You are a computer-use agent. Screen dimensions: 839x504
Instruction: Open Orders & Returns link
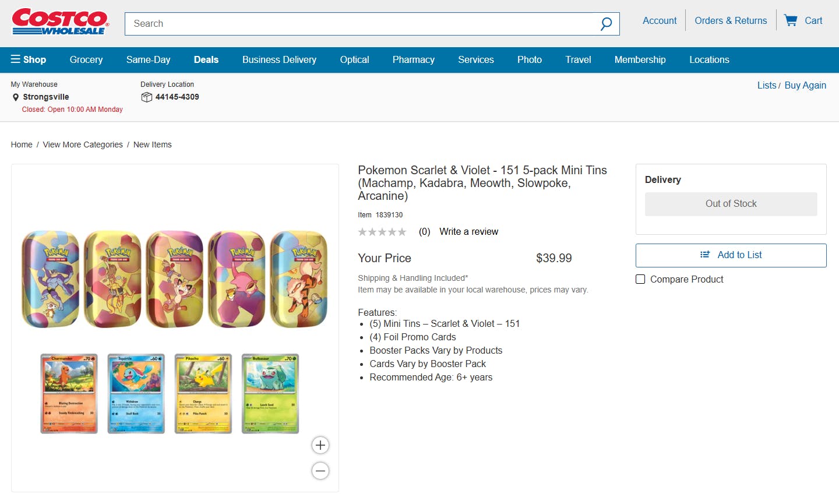pos(731,20)
